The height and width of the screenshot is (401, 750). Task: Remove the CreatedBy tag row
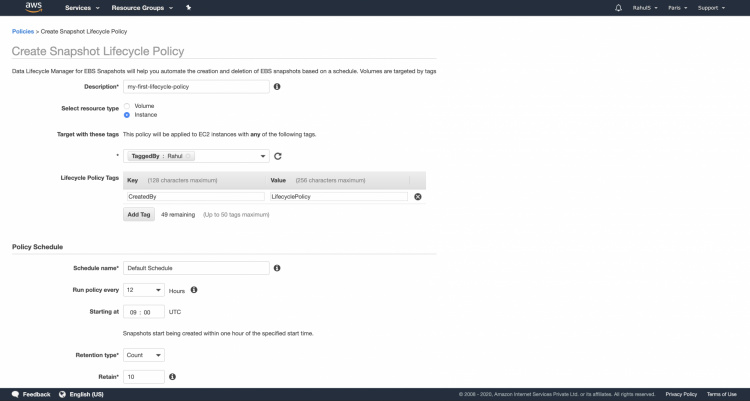418,197
